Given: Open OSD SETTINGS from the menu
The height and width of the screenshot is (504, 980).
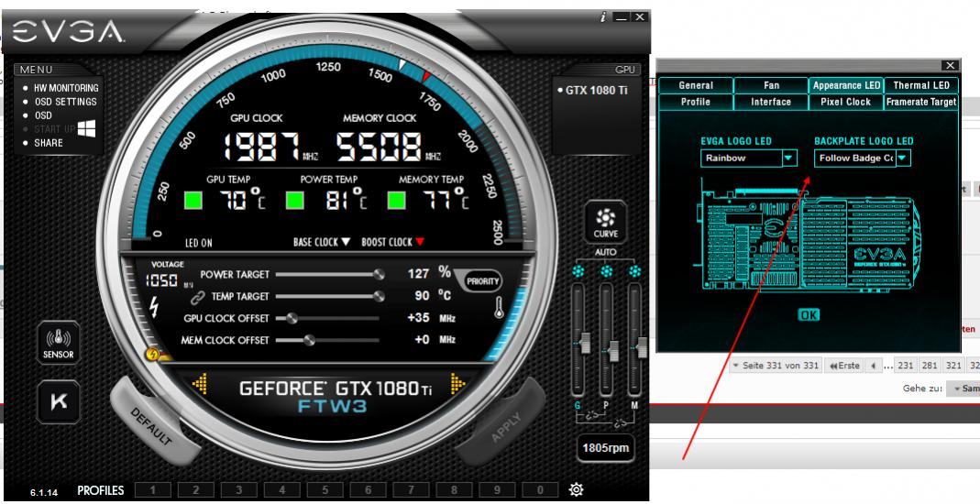Looking at the screenshot, I should pos(65,102).
